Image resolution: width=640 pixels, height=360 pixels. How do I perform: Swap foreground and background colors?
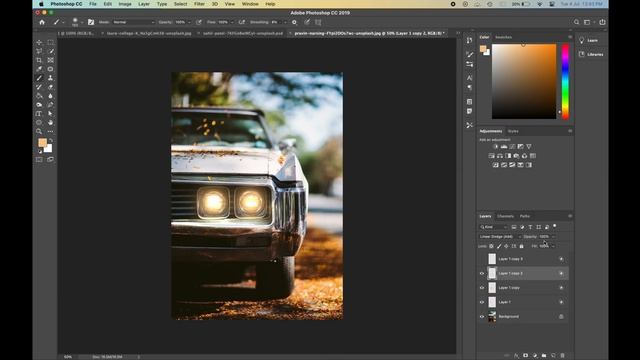[x=51, y=140]
